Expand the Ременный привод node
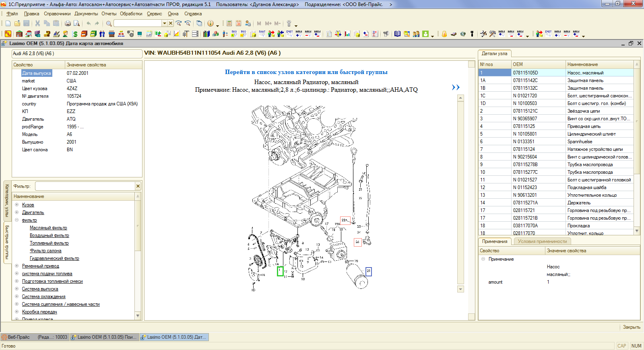The width and height of the screenshot is (644, 350). 17,266
